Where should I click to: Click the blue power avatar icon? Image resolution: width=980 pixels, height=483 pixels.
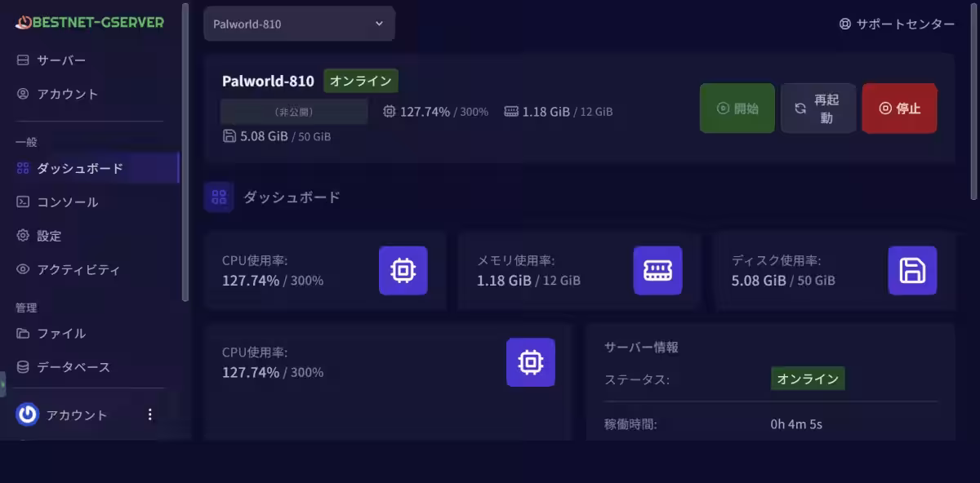[x=28, y=414]
